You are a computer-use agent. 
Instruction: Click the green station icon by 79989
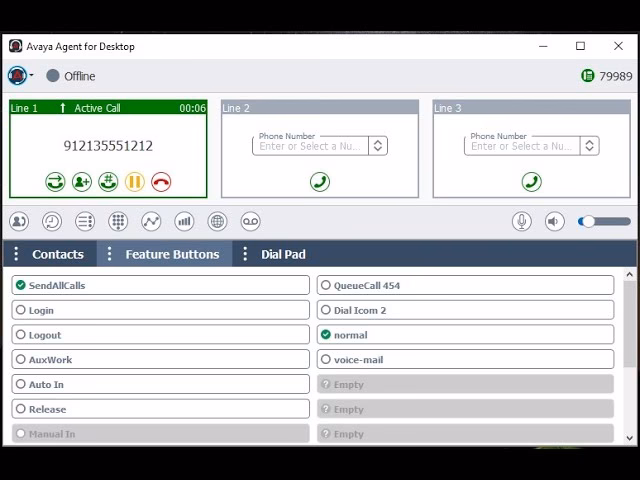pyautogui.click(x=587, y=76)
